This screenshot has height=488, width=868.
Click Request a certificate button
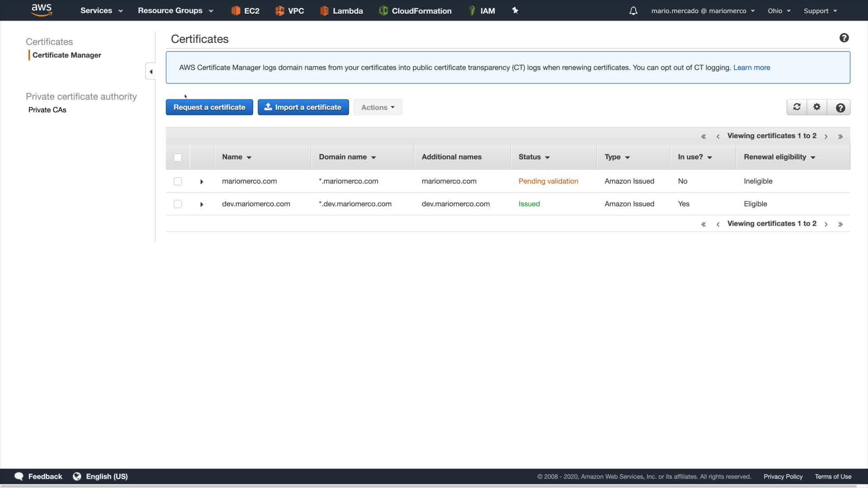pos(209,107)
